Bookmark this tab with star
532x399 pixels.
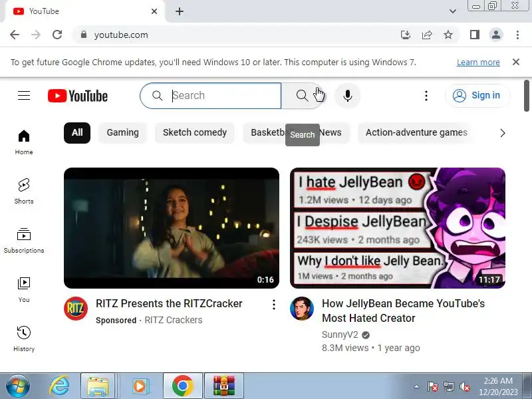(448, 35)
